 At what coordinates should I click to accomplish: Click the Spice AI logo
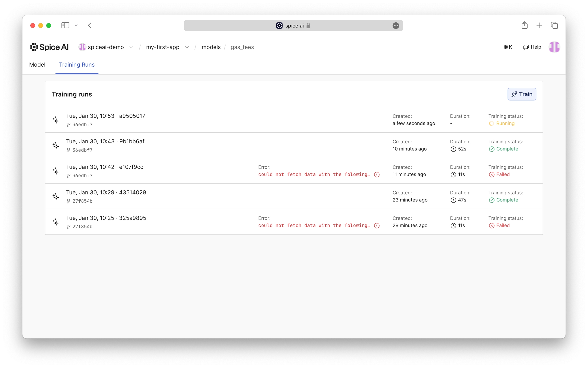point(49,47)
